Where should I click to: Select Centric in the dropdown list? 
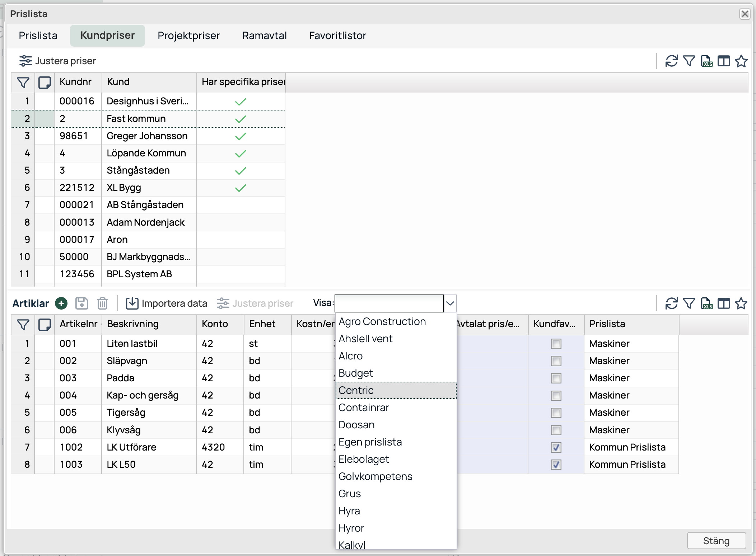coord(356,390)
